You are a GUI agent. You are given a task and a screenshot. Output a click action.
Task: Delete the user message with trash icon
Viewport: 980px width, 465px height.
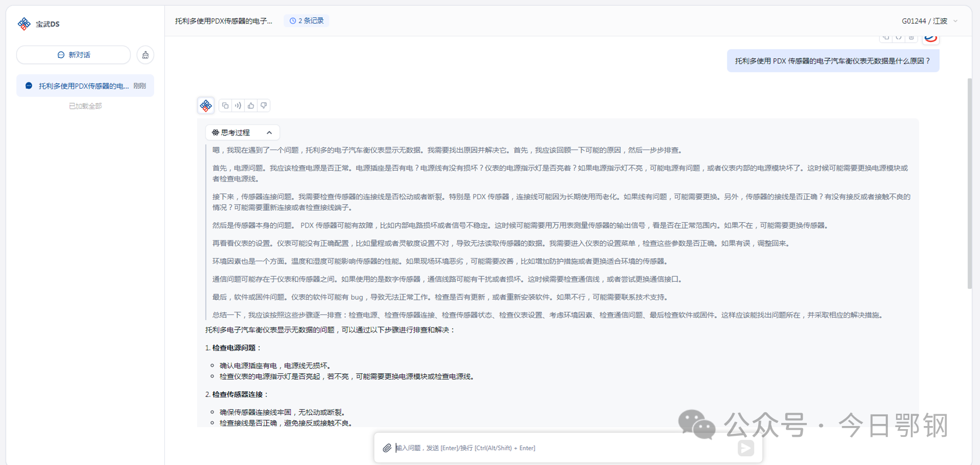point(911,37)
